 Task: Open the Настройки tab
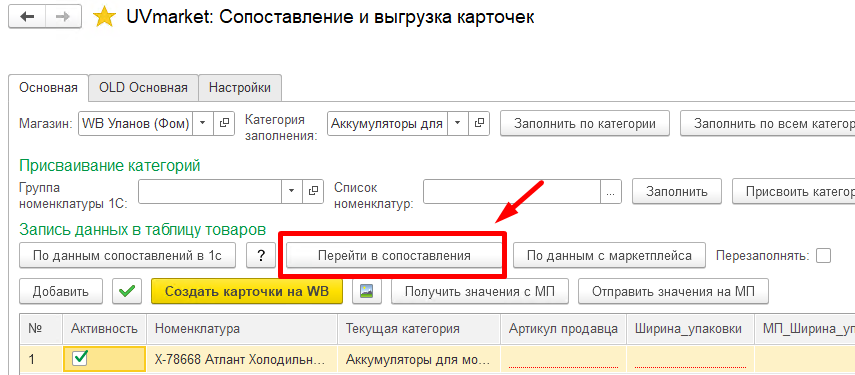pyautogui.click(x=240, y=88)
